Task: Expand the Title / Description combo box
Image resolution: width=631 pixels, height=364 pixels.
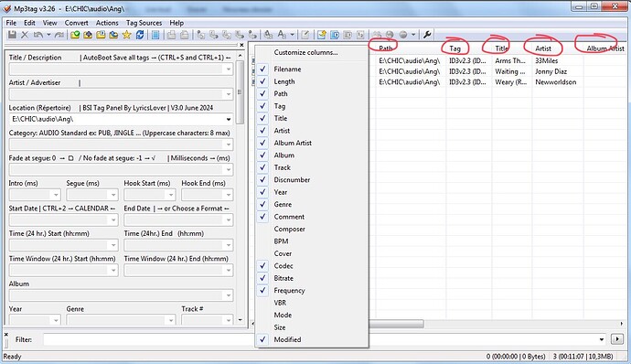Action: click(x=229, y=70)
